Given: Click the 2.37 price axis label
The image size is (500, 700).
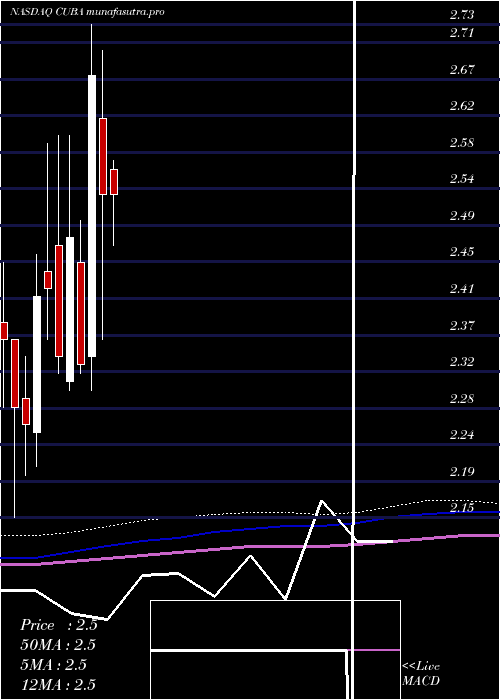Looking at the screenshot, I should pos(462,325).
